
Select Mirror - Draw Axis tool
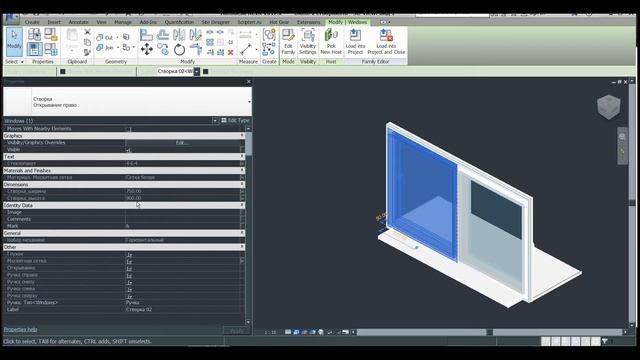[x=196, y=35]
